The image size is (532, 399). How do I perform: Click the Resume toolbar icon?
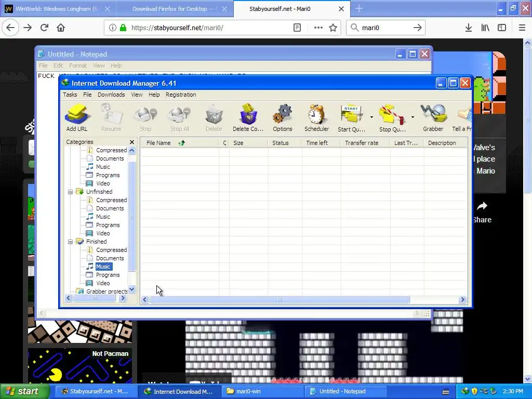point(111,117)
